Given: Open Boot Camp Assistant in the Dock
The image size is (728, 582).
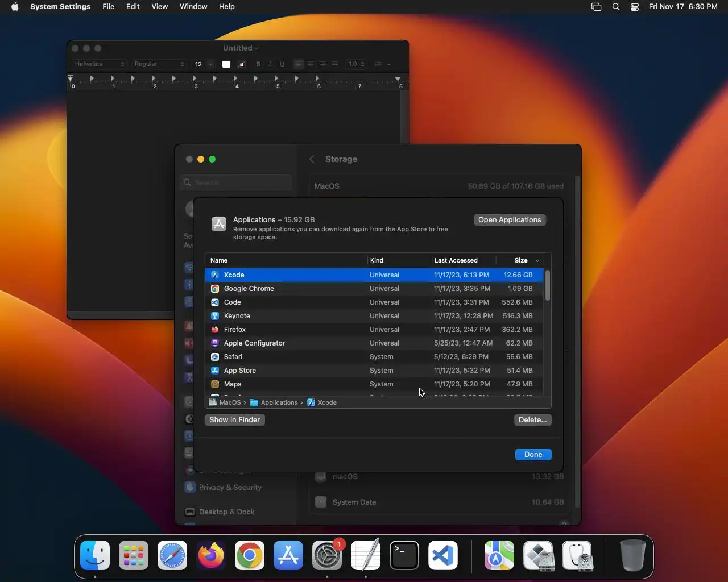Looking at the screenshot, I should click(538, 555).
